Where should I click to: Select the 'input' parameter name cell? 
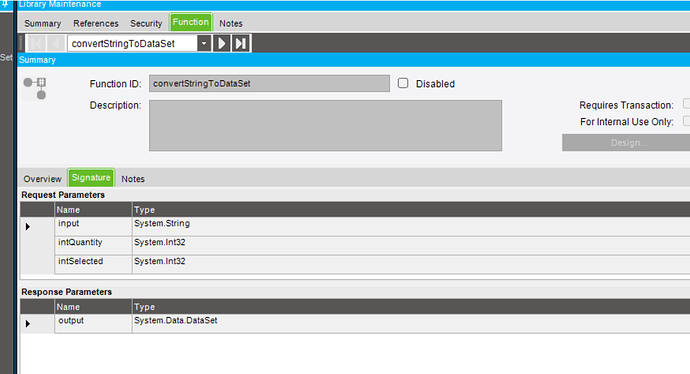[x=93, y=226]
